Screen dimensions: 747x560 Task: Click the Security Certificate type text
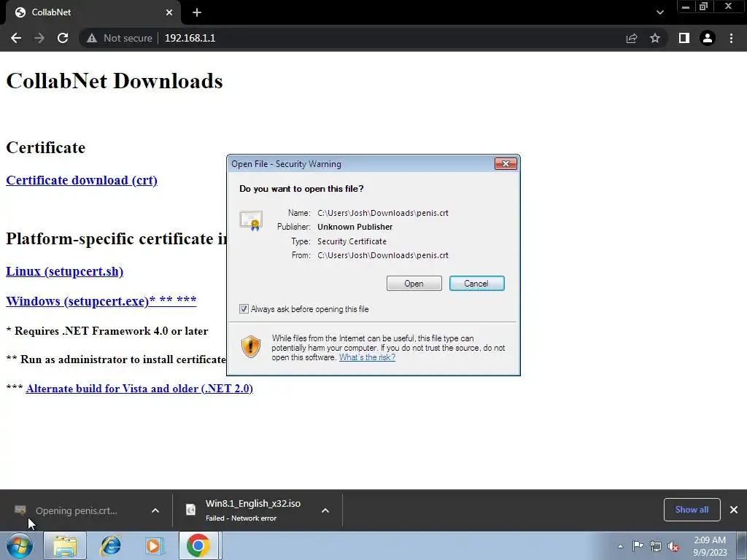(x=352, y=241)
